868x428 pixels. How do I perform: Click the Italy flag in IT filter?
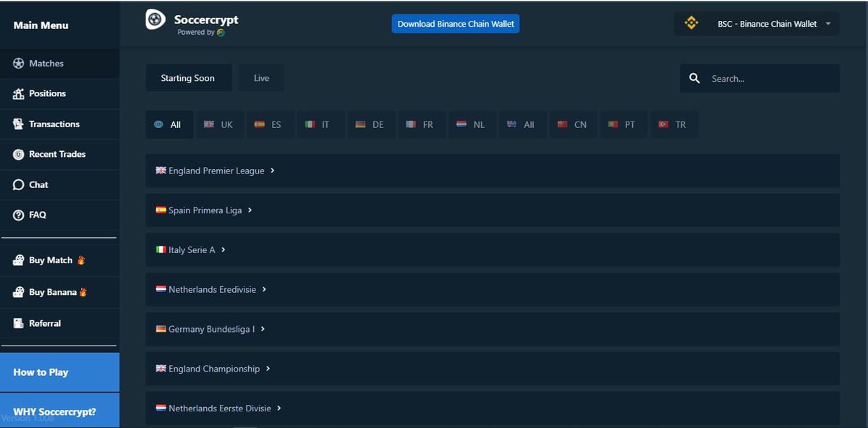click(x=310, y=124)
